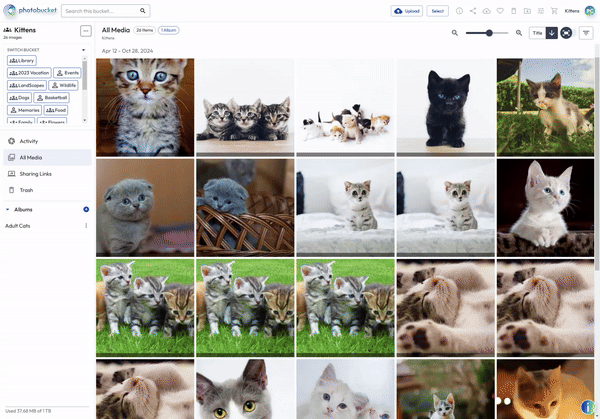
Task: Click the Kittens account name in header
Action: click(572, 11)
